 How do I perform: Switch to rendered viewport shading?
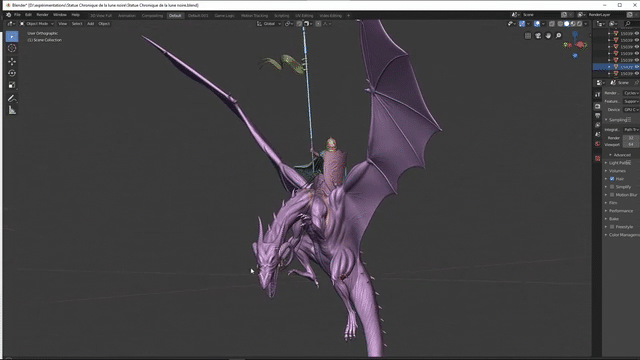580,24
